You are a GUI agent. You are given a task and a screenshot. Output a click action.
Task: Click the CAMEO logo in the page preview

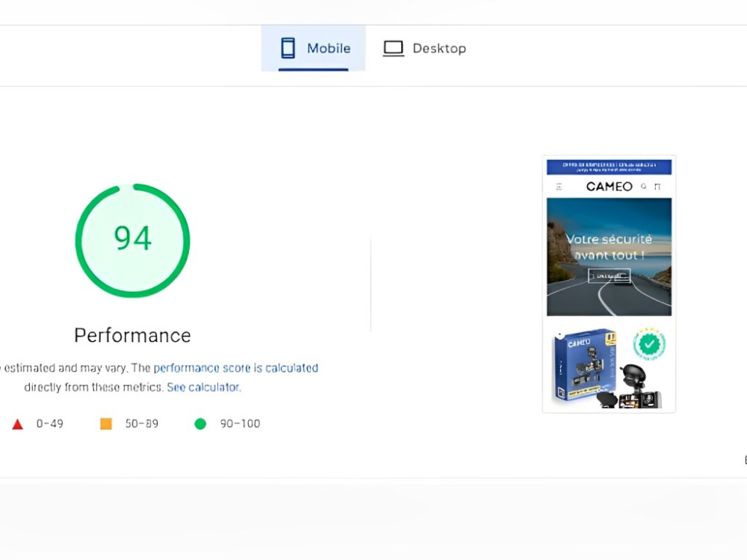(609, 187)
